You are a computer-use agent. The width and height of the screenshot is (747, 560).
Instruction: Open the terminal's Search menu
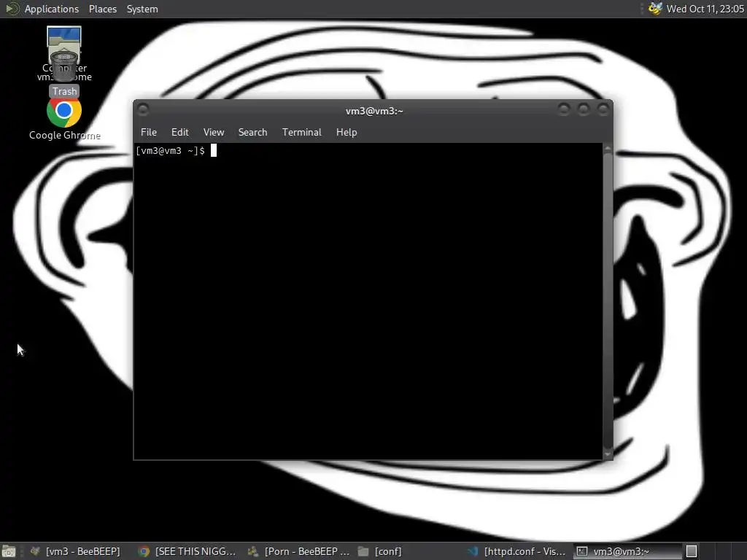(x=252, y=133)
